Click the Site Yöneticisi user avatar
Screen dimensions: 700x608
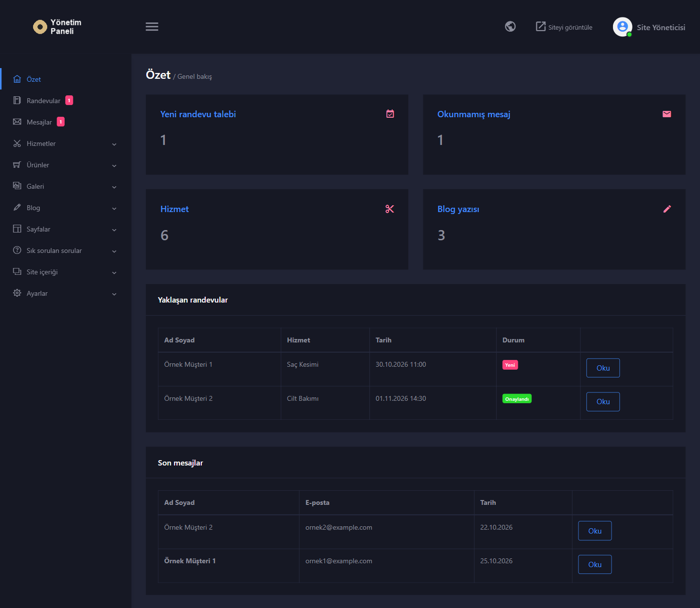[622, 27]
